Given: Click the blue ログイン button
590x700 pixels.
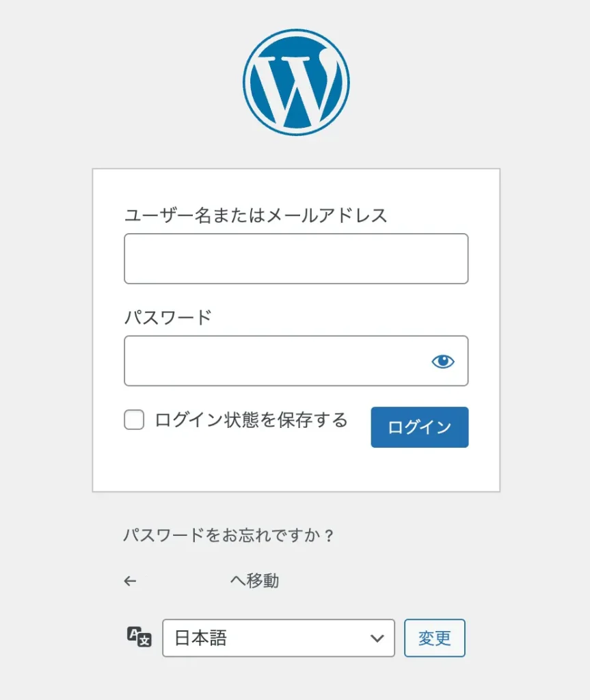Looking at the screenshot, I should (x=420, y=427).
